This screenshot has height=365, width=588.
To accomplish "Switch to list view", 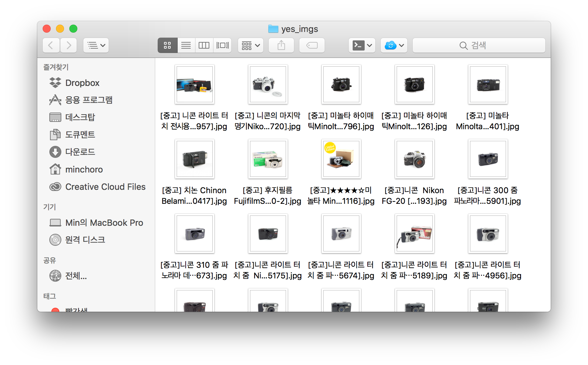I will tap(186, 45).
